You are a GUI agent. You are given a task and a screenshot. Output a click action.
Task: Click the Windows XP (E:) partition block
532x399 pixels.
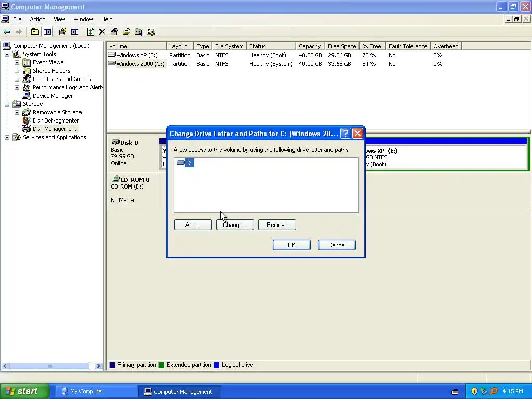pos(446,157)
